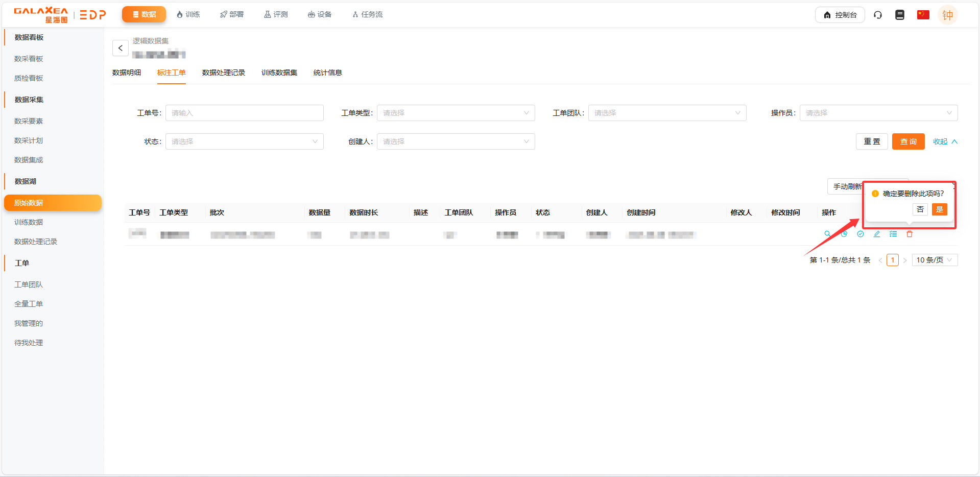The width and height of the screenshot is (980, 477).
Task: Switch to the 统计信息 tab
Action: click(x=327, y=73)
